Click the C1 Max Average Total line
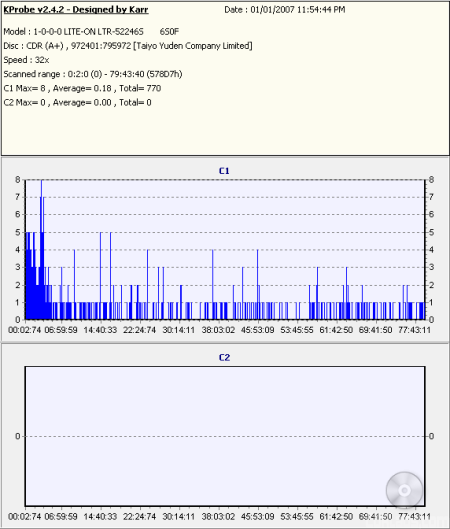This screenshot has width=450, height=529. [x=82, y=88]
